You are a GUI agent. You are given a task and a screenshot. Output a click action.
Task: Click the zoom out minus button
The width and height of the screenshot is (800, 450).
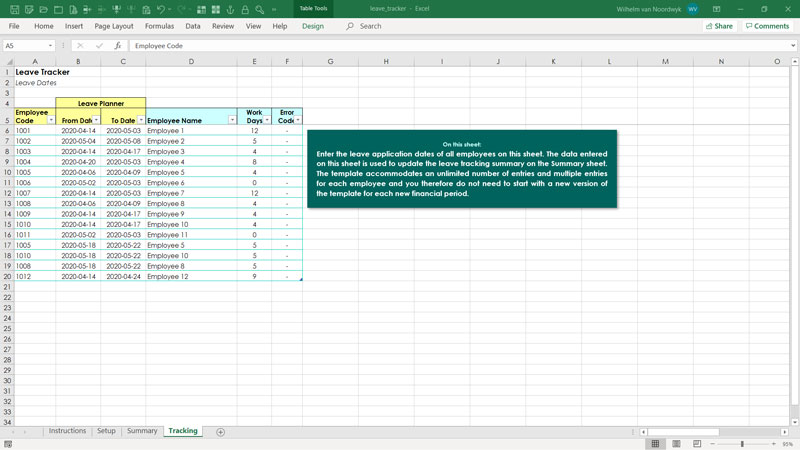click(x=712, y=444)
